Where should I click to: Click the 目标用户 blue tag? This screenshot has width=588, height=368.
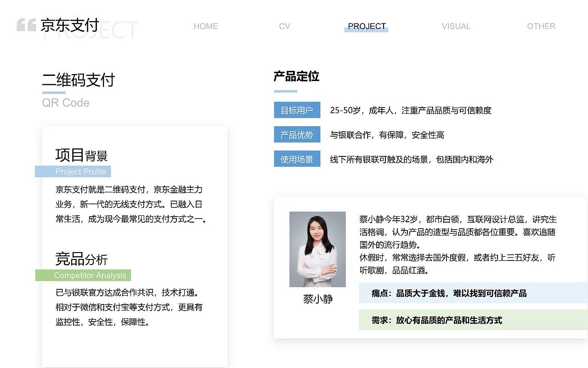297,110
